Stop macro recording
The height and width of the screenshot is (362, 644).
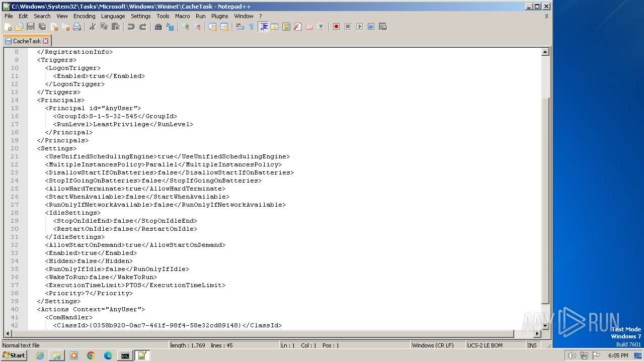348,27
